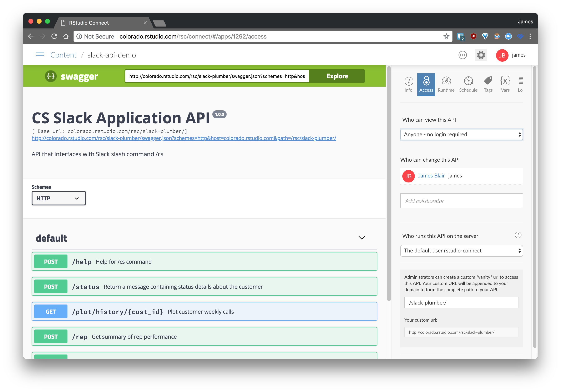Open the 'Who can view this API' dropdown
The height and width of the screenshot is (392, 561).
pyautogui.click(x=461, y=134)
